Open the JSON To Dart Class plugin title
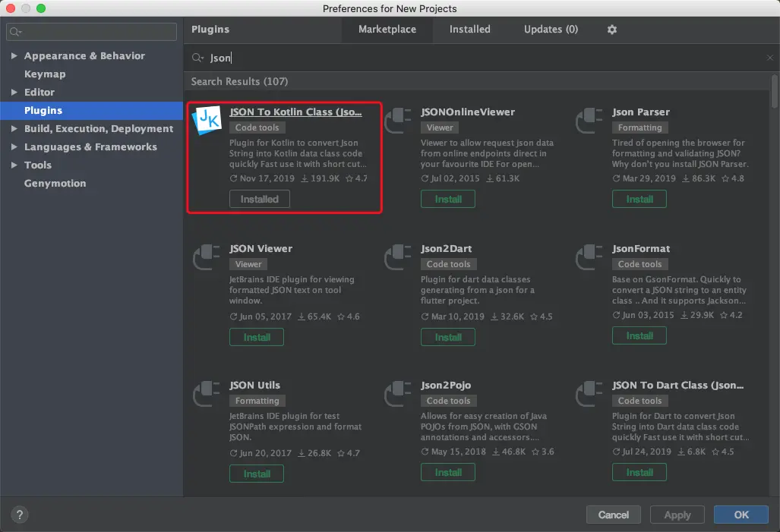 click(x=678, y=386)
